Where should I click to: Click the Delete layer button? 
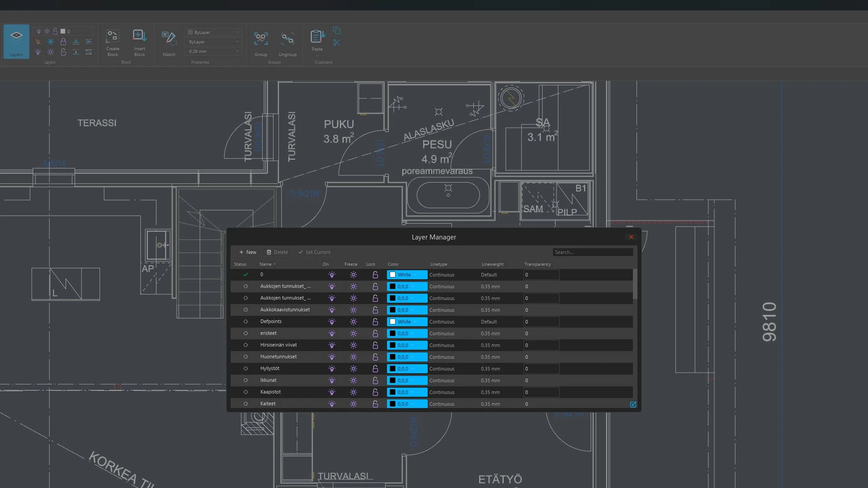277,252
